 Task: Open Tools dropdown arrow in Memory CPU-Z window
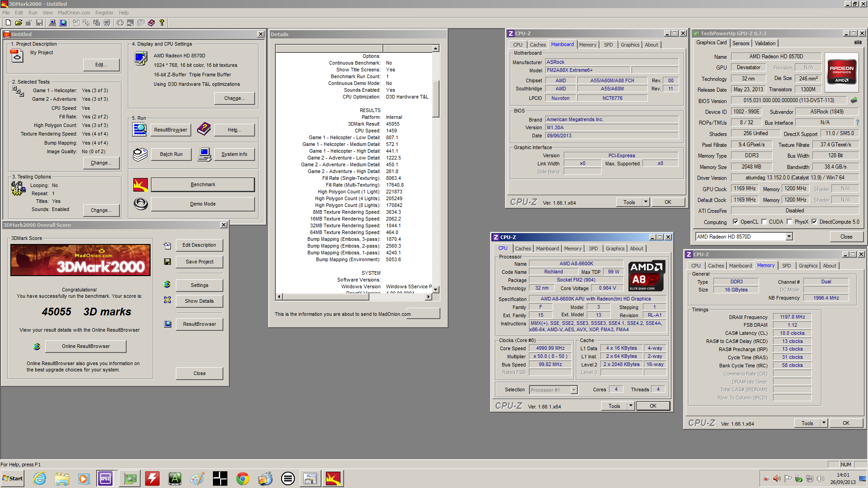click(x=824, y=423)
